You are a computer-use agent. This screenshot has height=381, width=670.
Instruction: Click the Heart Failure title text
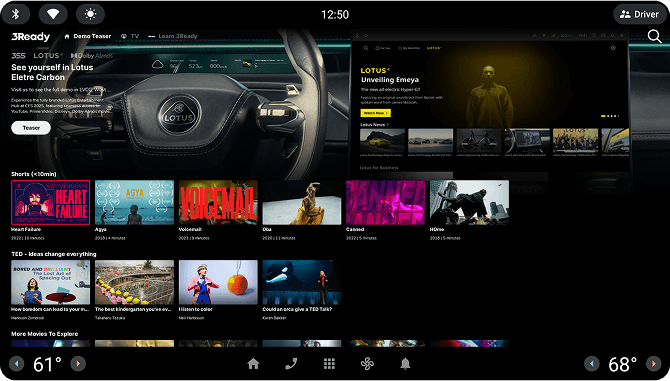(x=26, y=229)
